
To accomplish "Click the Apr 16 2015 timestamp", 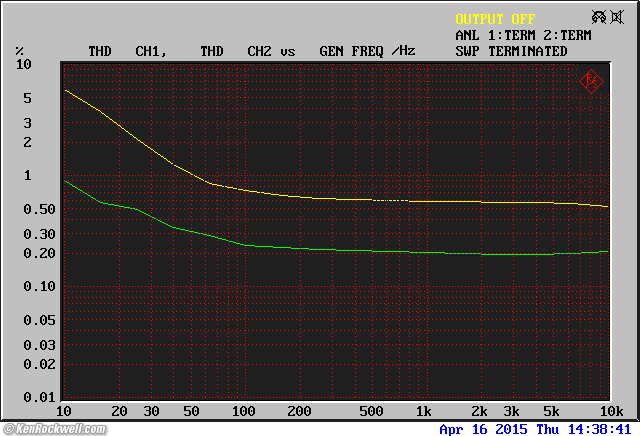I will pos(535,429).
